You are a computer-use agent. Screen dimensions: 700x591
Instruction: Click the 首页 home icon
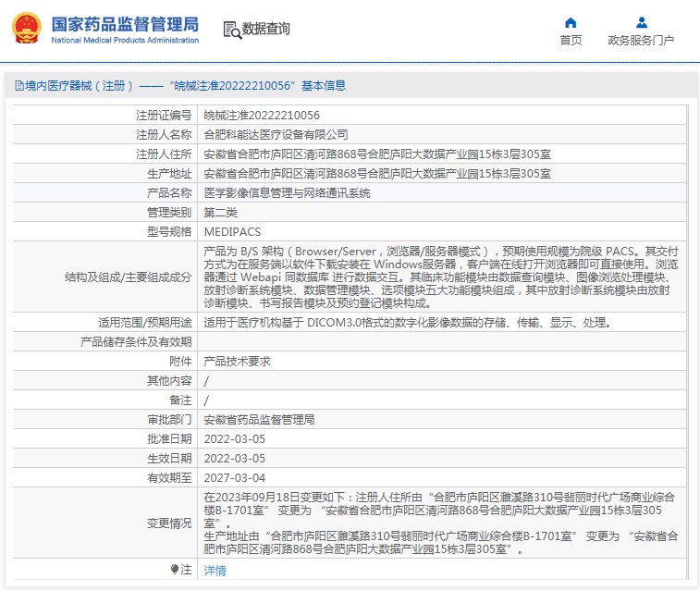click(x=571, y=22)
